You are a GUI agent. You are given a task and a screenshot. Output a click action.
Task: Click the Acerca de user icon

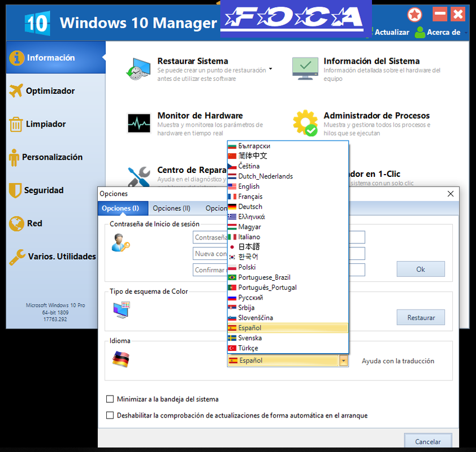pyautogui.click(x=419, y=32)
